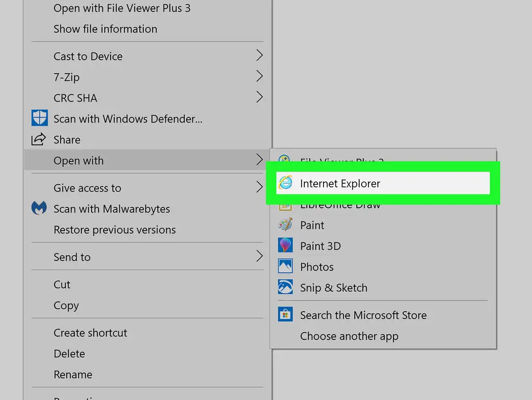Select Choose another app
This screenshot has width=532, height=400.
(x=383, y=336)
